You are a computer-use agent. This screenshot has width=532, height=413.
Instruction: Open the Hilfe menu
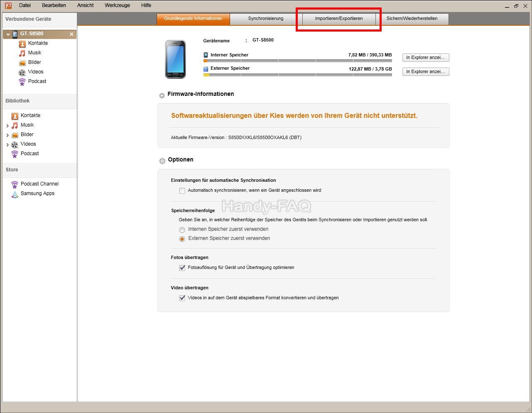click(x=146, y=5)
